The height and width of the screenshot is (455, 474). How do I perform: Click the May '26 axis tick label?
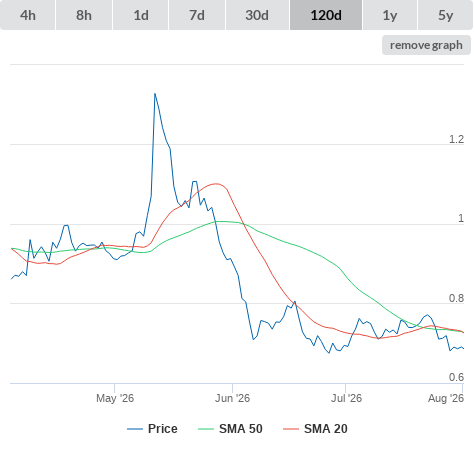coord(115,398)
